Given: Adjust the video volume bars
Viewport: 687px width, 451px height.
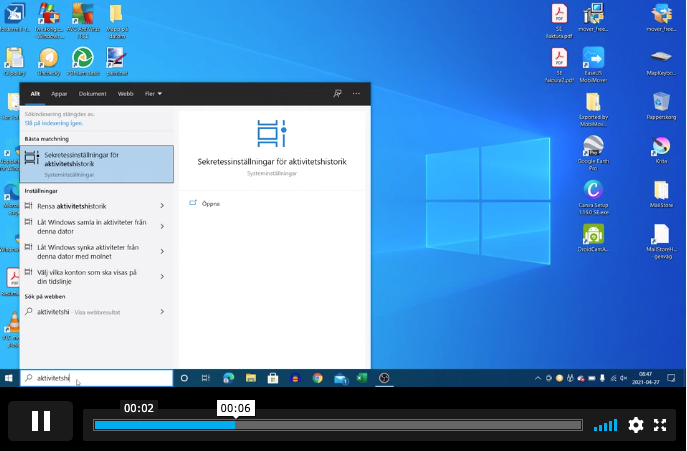Looking at the screenshot, I should point(605,426).
